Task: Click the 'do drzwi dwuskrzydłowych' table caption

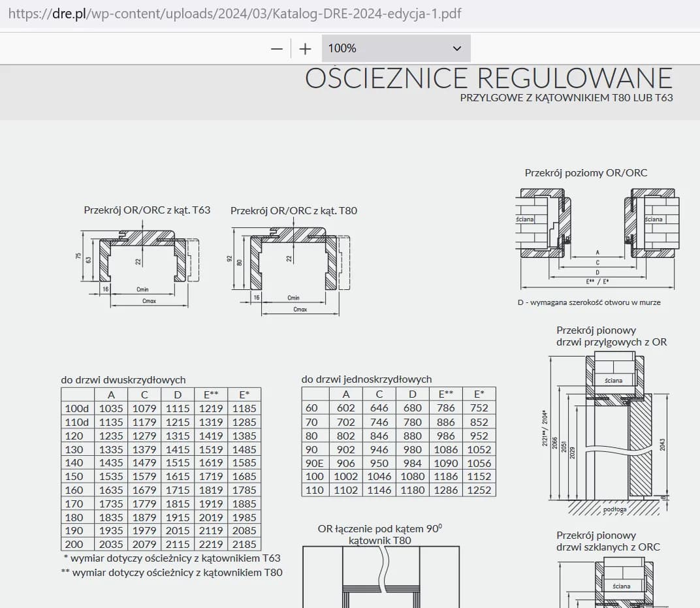Action: [x=123, y=379]
